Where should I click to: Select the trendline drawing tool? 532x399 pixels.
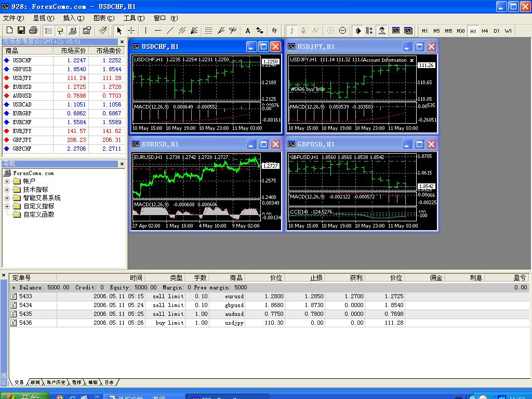point(170,31)
